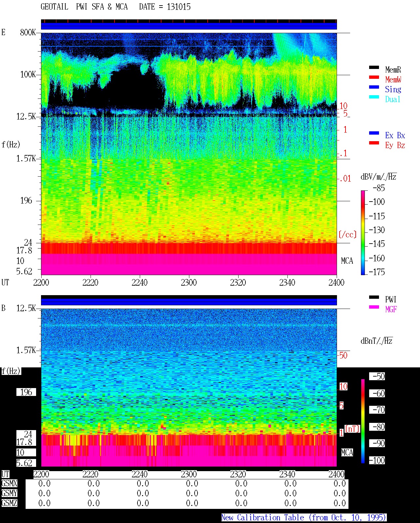This screenshot has height=523, width=420.
Task: Click the '-90' magnetic color scale value
Action: pyautogui.click(x=377, y=443)
